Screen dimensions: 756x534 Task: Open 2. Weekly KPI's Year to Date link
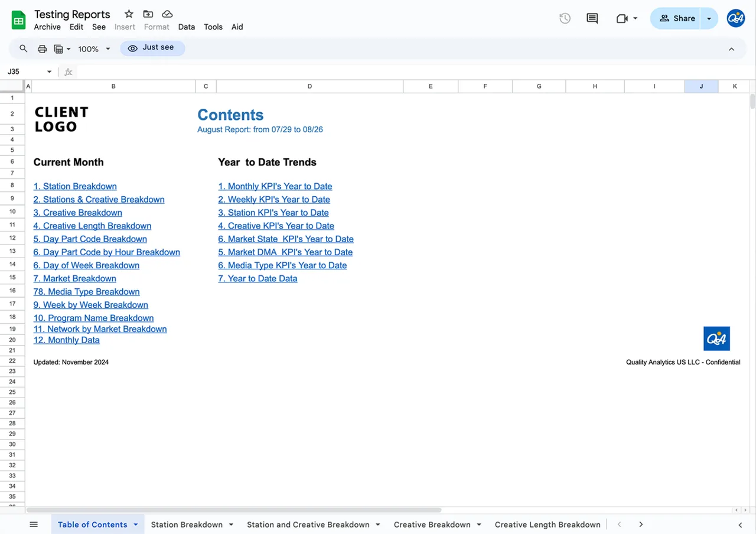pyautogui.click(x=274, y=200)
